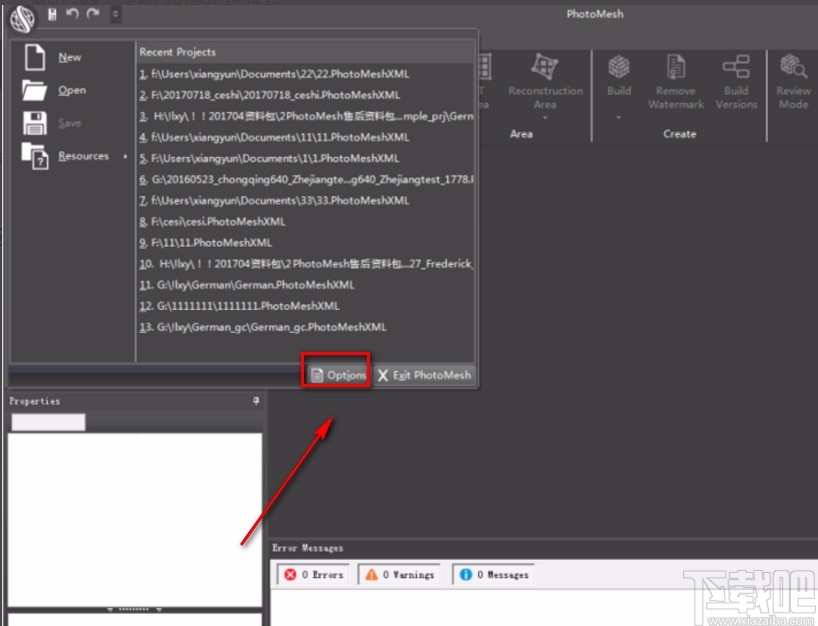Undo the last action in quick toolbar
The height and width of the screenshot is (626, 818).
tap(72, 14)
